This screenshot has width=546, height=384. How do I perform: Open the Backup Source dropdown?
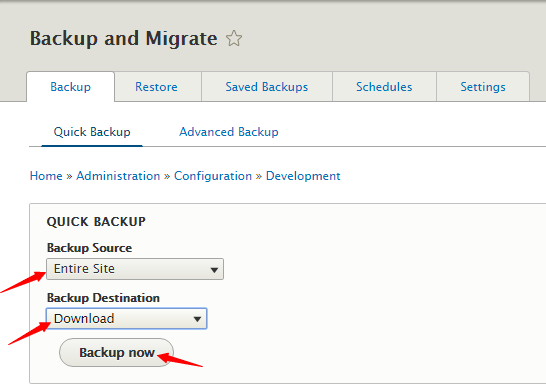click(x=135, y=269)
